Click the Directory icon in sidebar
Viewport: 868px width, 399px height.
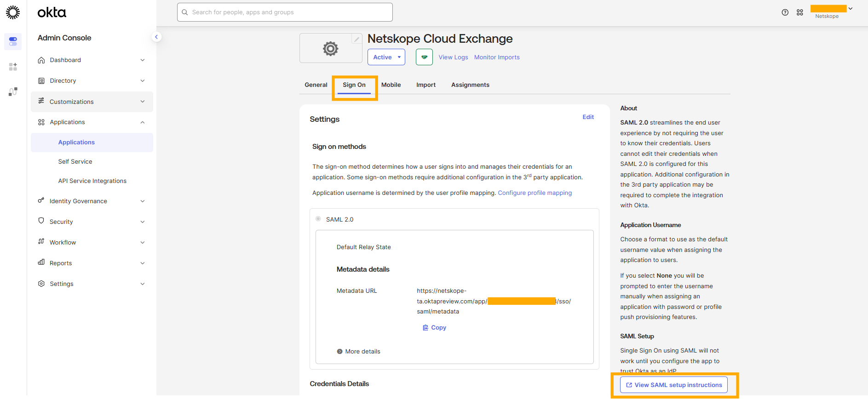[x=41, y=81]
